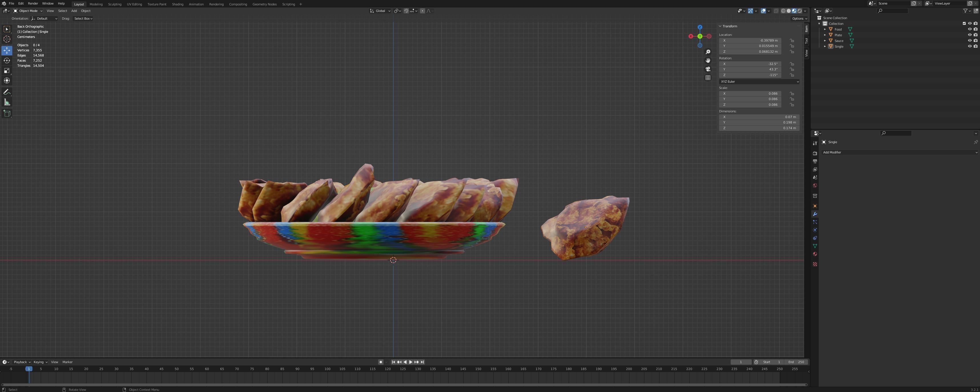This screenshot has height=392, width=980.
Task: Expand the Food object tree
Action: [825, 29]
